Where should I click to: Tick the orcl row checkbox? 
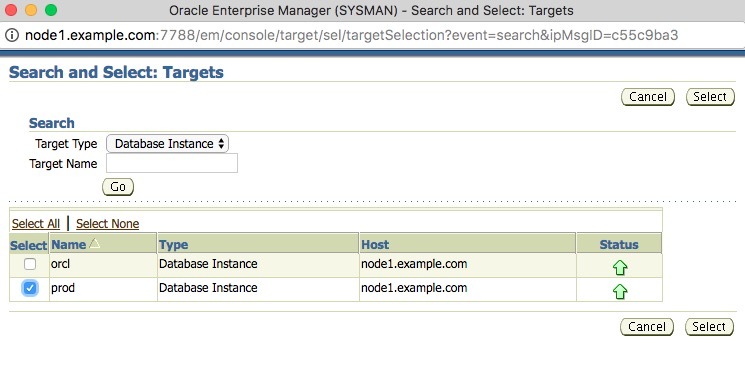[x=30, y=264]
